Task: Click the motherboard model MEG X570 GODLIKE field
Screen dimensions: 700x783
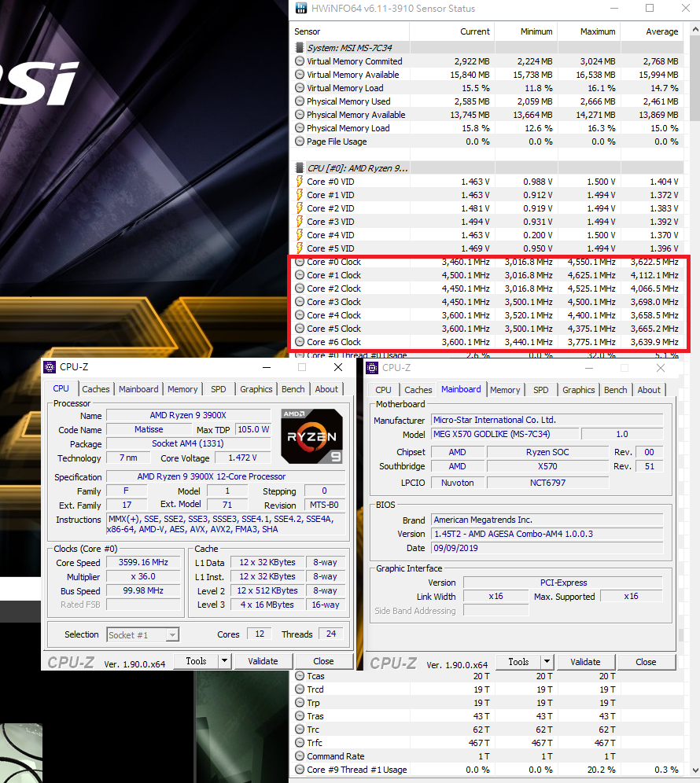Action: pyautogui.click(x=505, y=434)
